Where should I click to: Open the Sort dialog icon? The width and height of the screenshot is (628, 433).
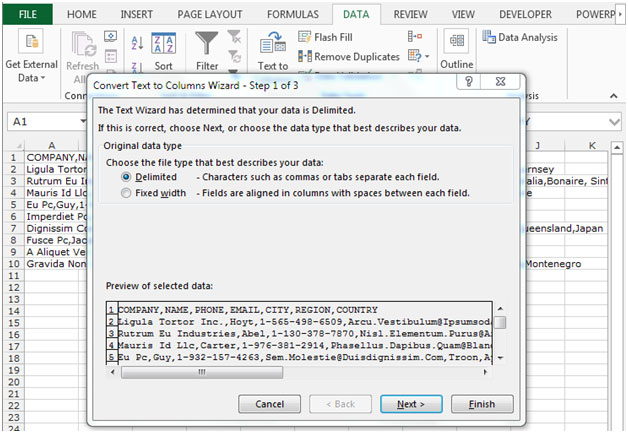point(163,44)
